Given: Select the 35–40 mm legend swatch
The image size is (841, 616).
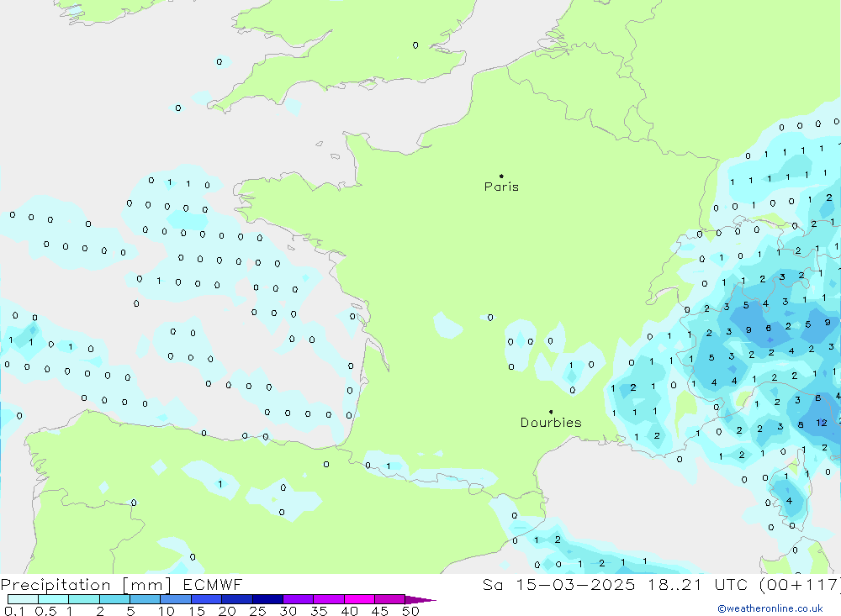Looking at the screenshot, I should pyautogui.click(x=328, y=599).
